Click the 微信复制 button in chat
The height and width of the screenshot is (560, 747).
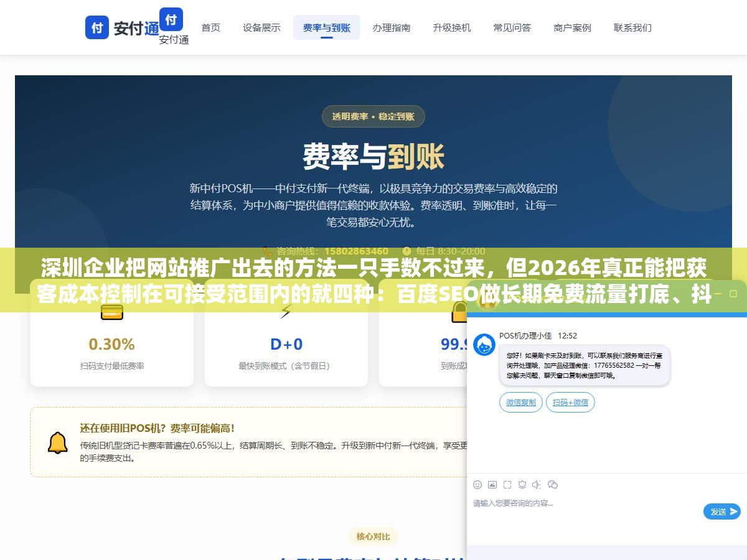click(521, 403)
